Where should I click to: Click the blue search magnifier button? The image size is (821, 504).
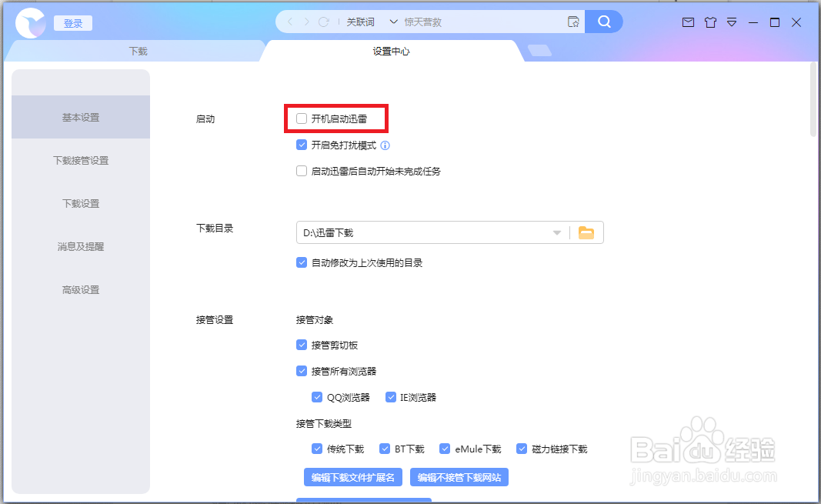[x=604, y=22]
